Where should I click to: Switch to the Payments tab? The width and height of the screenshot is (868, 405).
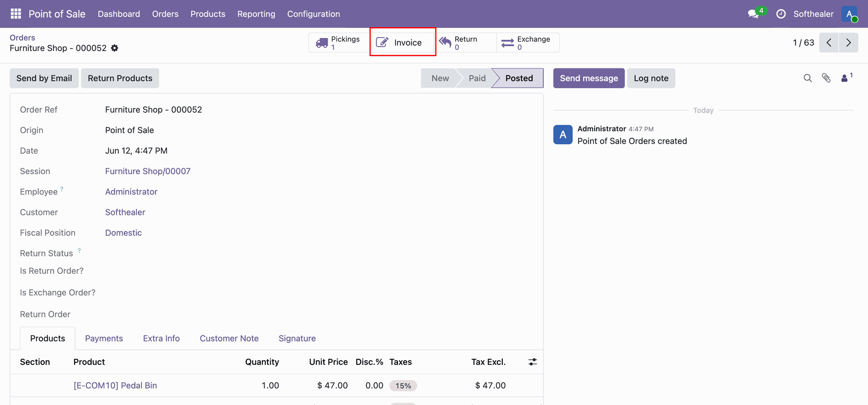coord(104,338)
